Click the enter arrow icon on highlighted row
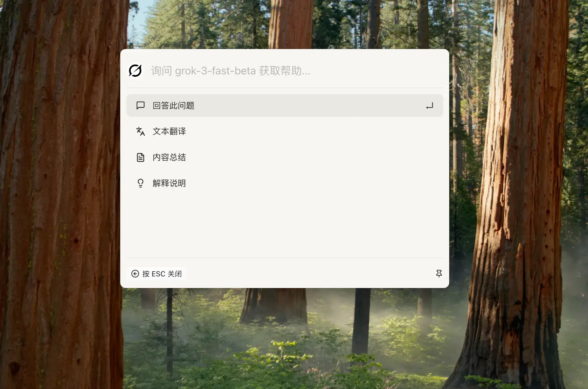 [x=429, y=106]
